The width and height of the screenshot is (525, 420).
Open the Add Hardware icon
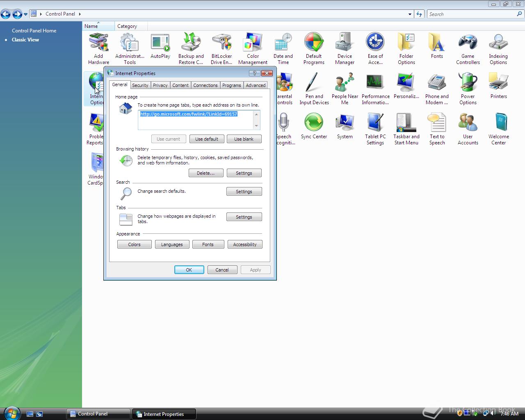98,48
